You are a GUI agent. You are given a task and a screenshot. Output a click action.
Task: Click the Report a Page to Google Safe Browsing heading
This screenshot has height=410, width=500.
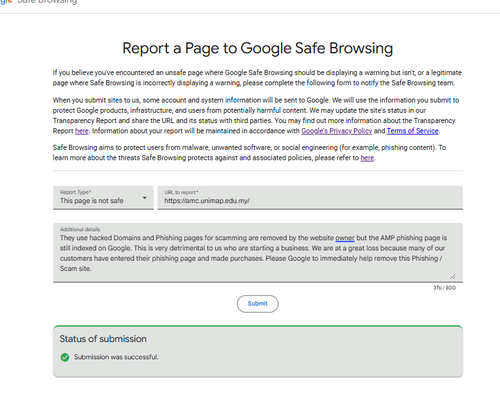tap(258, 48)
